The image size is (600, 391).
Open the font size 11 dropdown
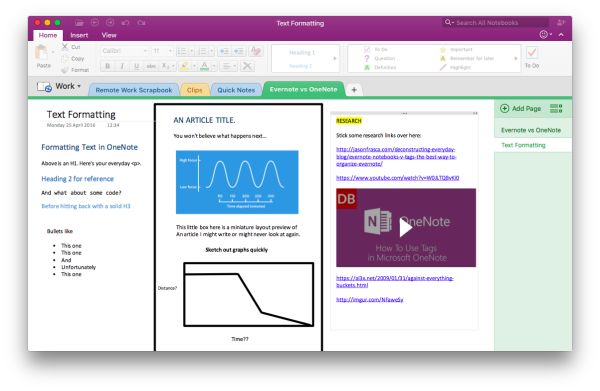click(170, 51)
